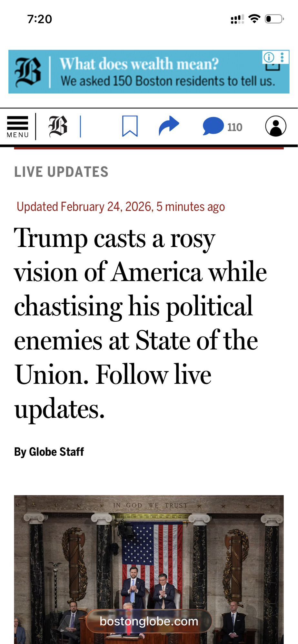Tap the bostonglobe.com address pill
This screenshot has width=298, height=644.
coord(149,621)
